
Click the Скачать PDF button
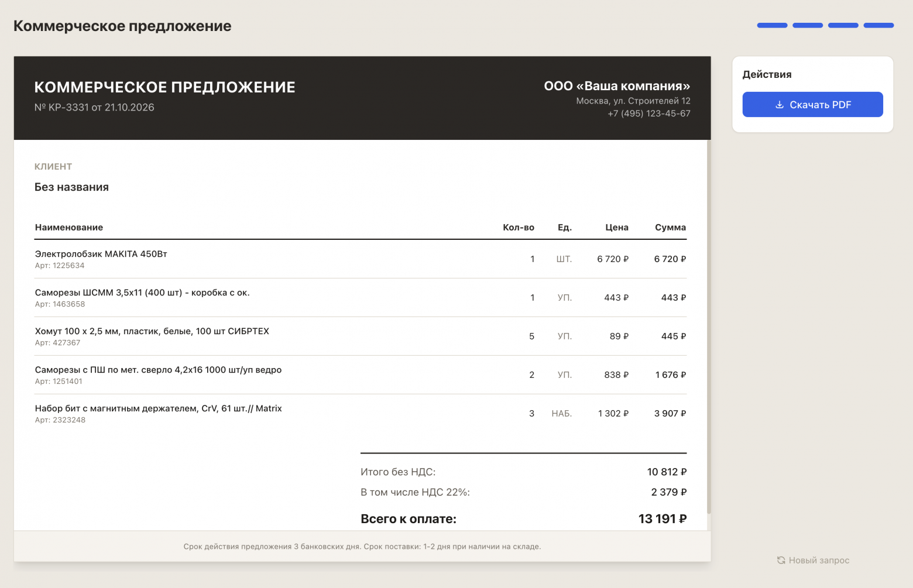812,105
